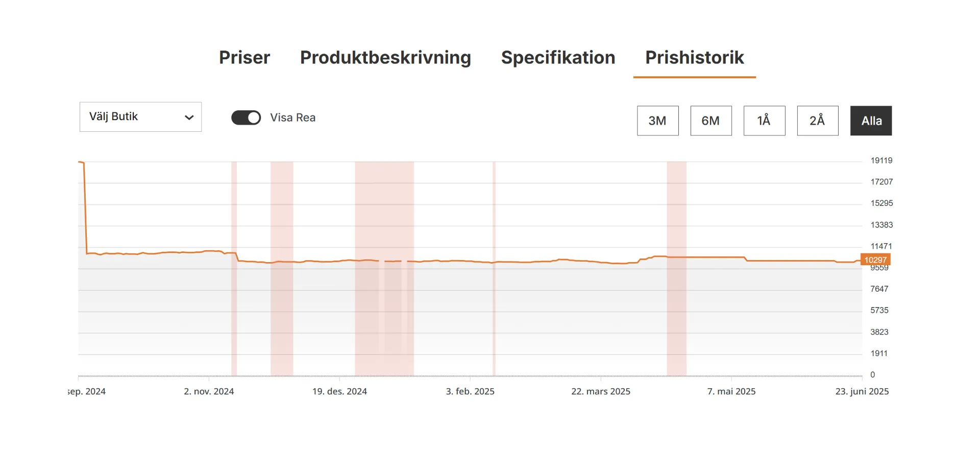Show the 3M price range
The width and height of the screenshot is (980, 470).
657,121
